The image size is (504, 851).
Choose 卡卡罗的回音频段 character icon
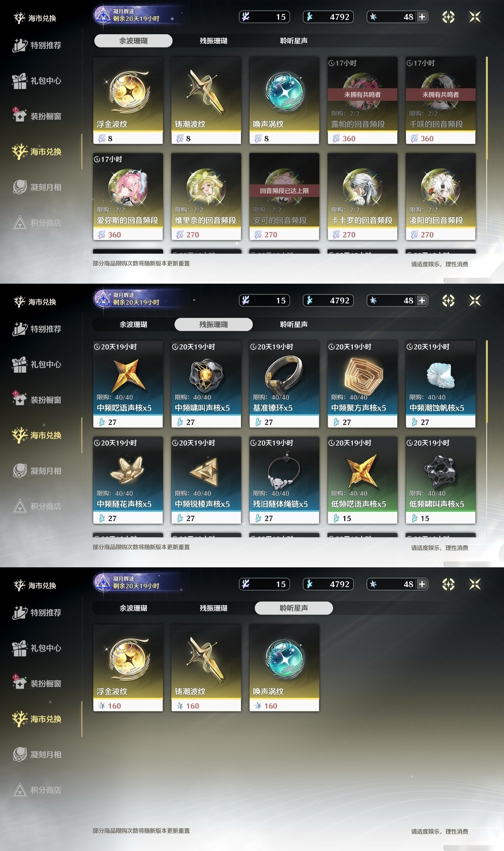pyautogui.click(x=362, y=187)
